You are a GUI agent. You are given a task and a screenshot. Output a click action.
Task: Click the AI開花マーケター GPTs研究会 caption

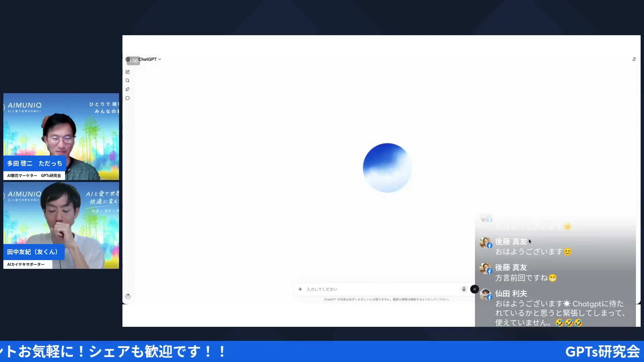34,176
